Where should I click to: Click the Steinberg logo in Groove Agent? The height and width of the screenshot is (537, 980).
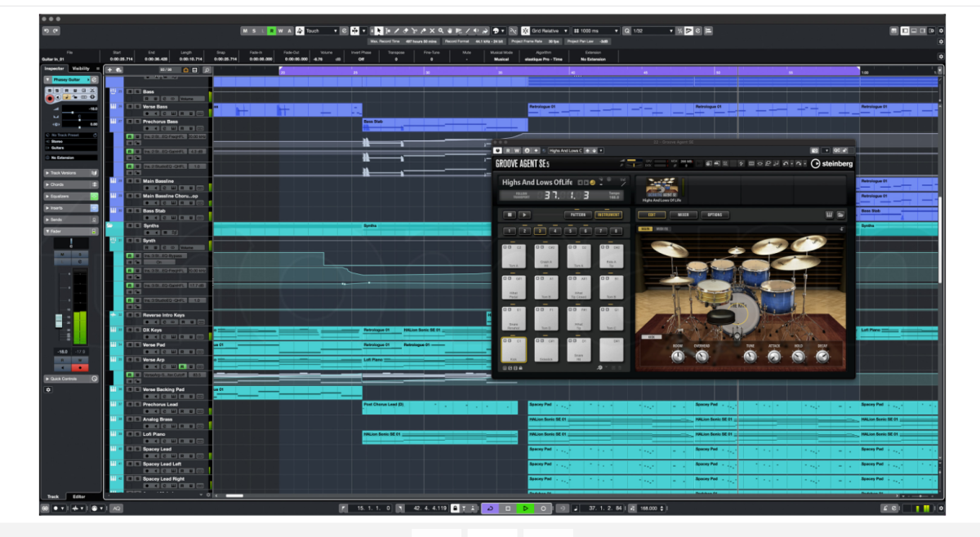point(831,164)
